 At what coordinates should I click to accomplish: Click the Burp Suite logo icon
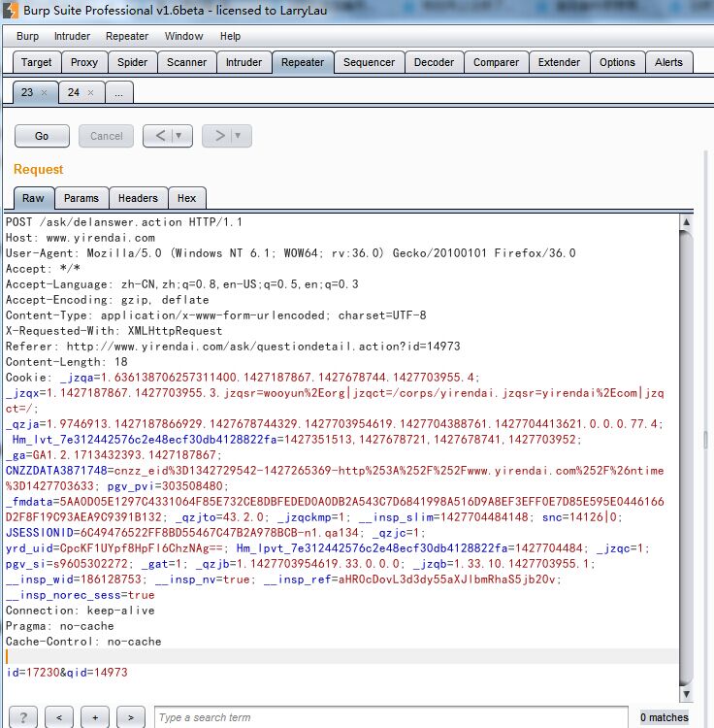coord(11,11)
